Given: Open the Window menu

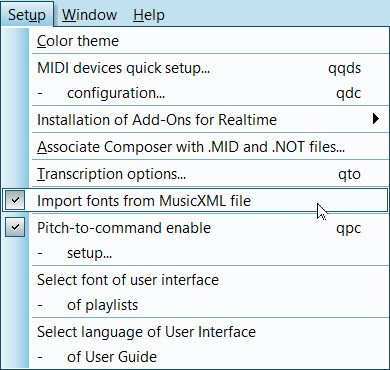Looking at the screenshot, I should 89,15.
